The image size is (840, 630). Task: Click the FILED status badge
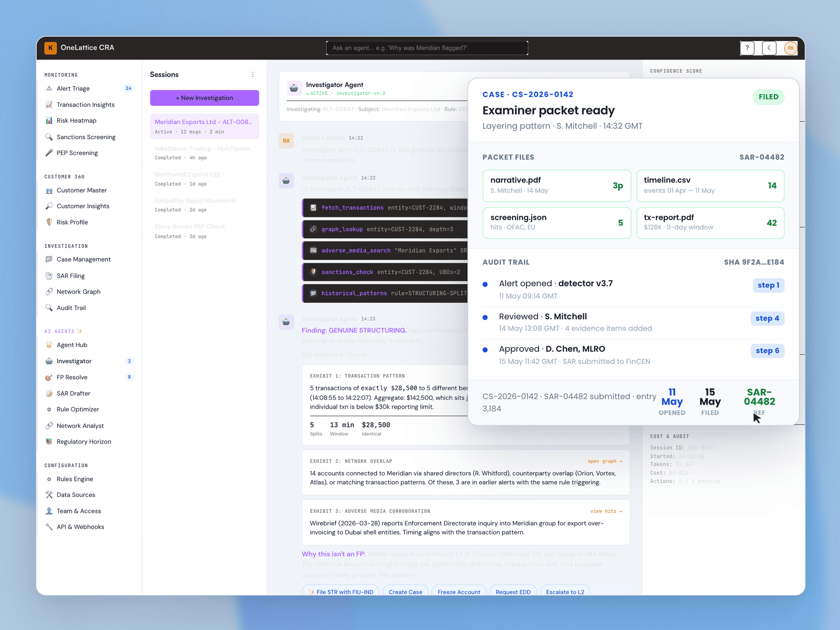click(768, 97)
